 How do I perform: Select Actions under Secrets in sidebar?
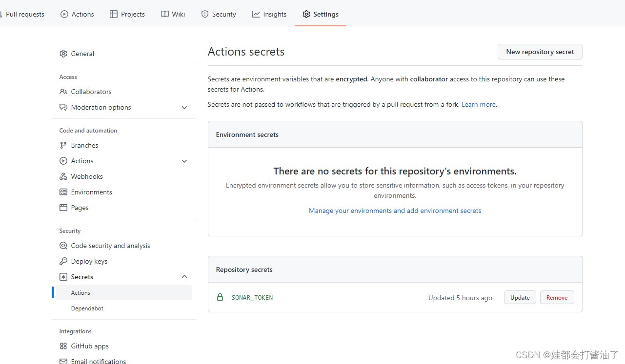(124, 292)
